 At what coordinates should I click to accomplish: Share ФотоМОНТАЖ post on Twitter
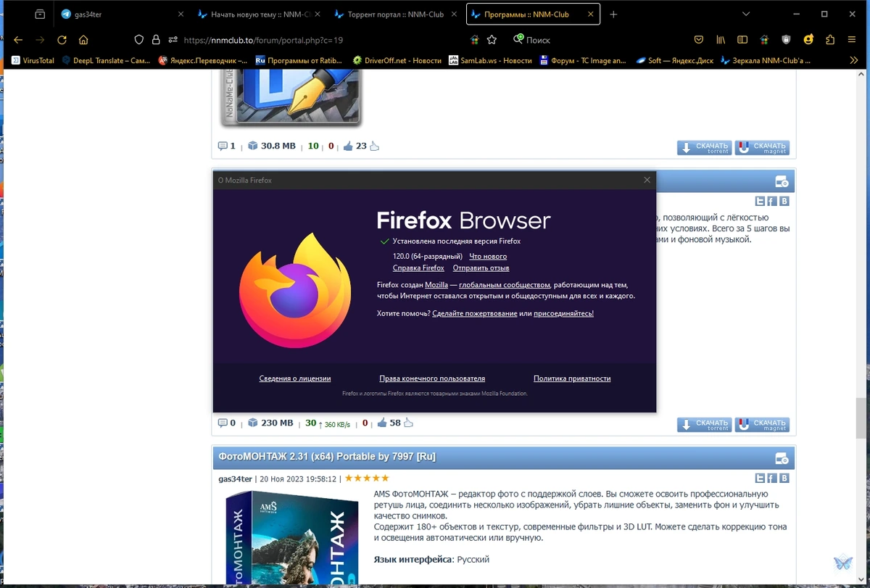[x=760, y=479]
